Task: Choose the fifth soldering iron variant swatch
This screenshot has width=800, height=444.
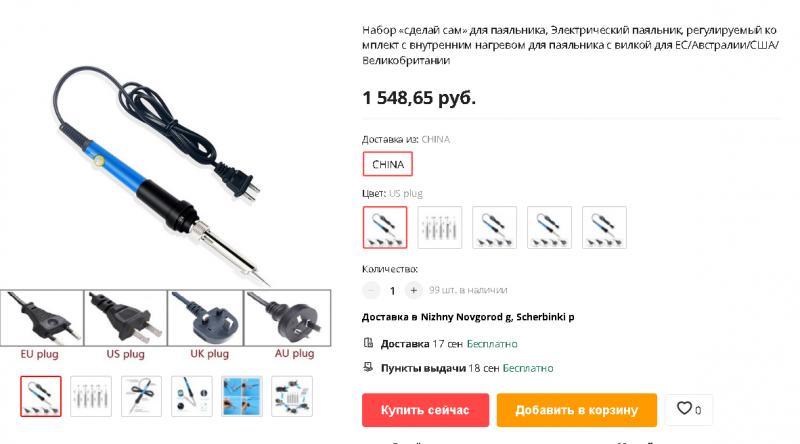Action: pos(604,228)
